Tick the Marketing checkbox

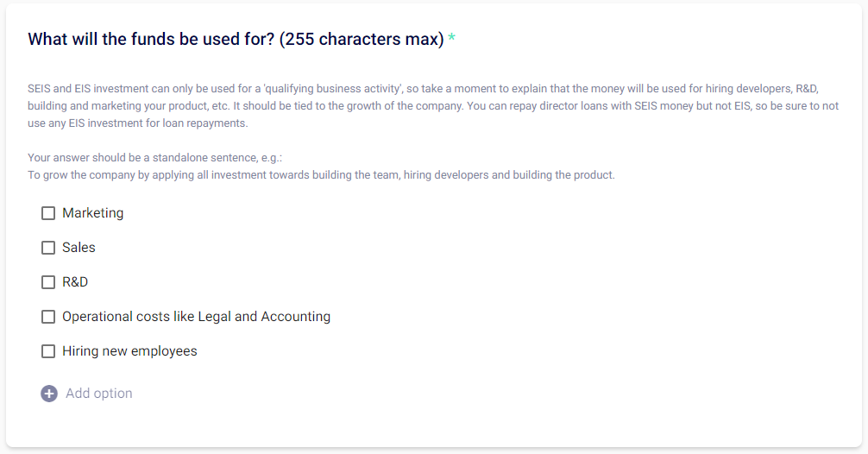tap(48, 213)
